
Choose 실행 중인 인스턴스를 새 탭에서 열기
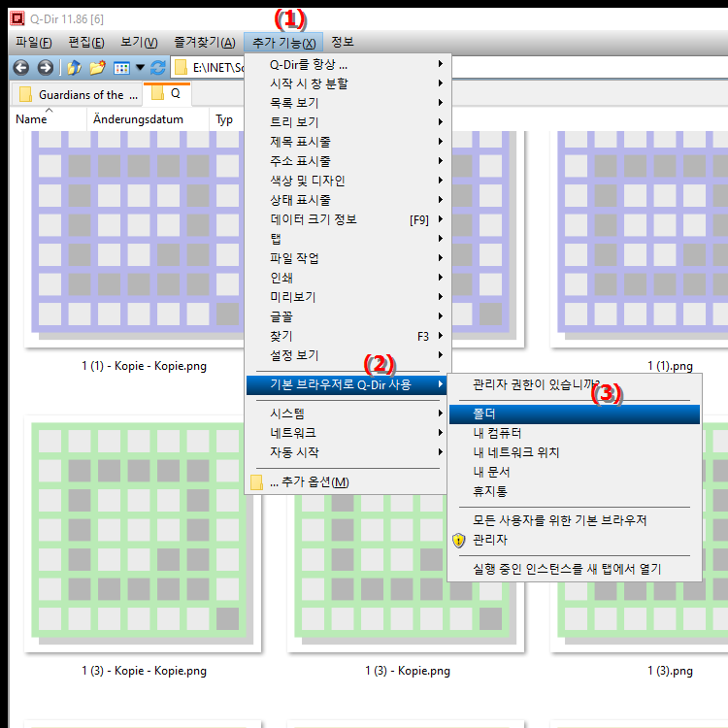pyautogui.click(x=575, y=569)
